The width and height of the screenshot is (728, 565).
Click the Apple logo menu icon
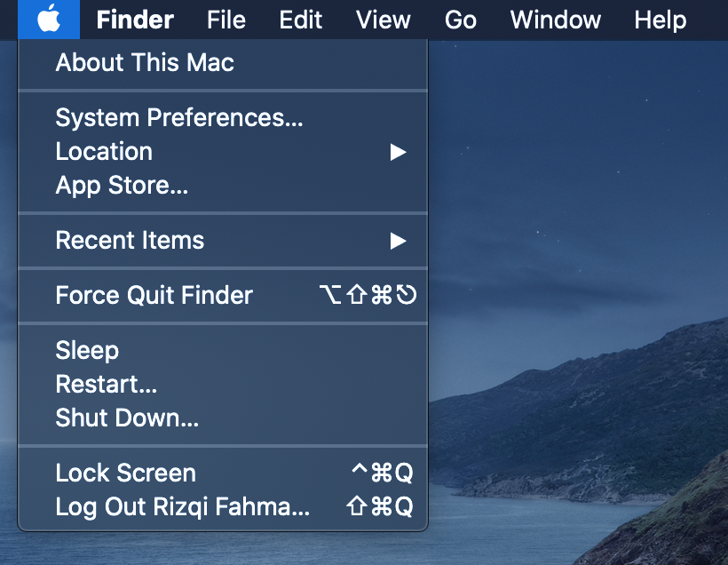pyautogui.click(x=49, y=19)
